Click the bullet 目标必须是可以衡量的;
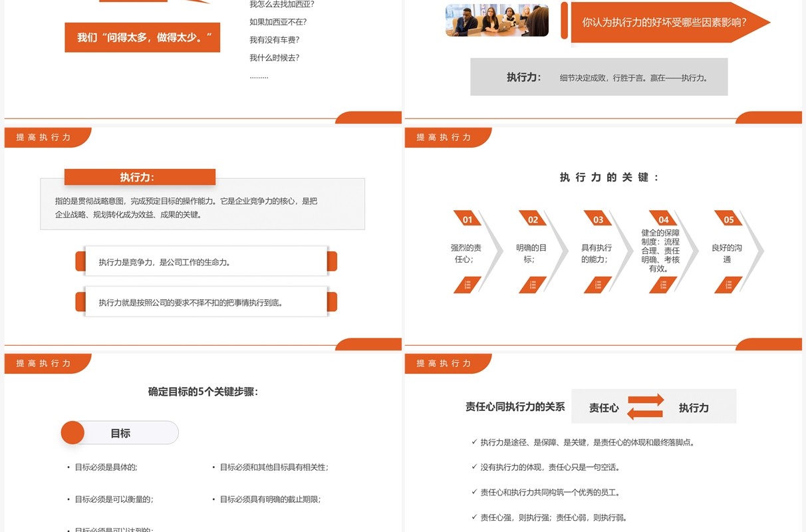This screenshot has height=532, width=806. click(114, 499)
